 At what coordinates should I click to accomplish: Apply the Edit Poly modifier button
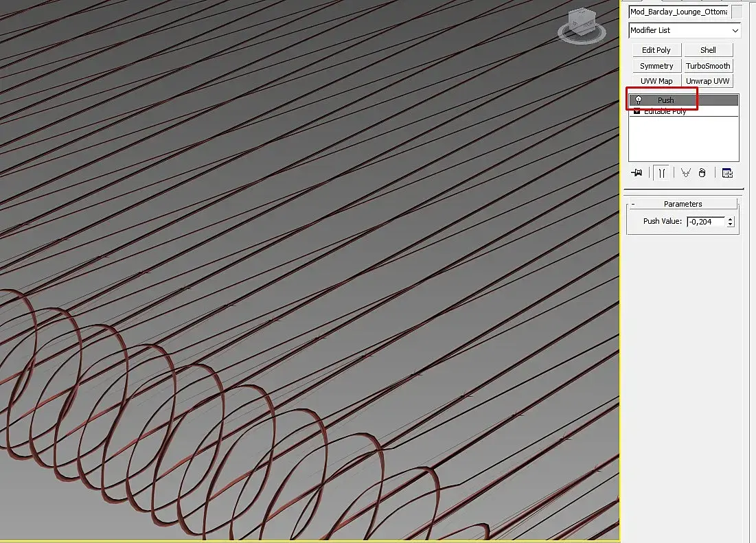[656, 50]
